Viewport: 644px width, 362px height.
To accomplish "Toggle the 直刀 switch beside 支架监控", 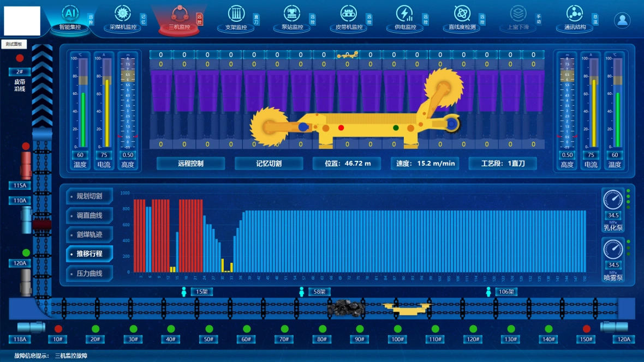I will 257,20.
